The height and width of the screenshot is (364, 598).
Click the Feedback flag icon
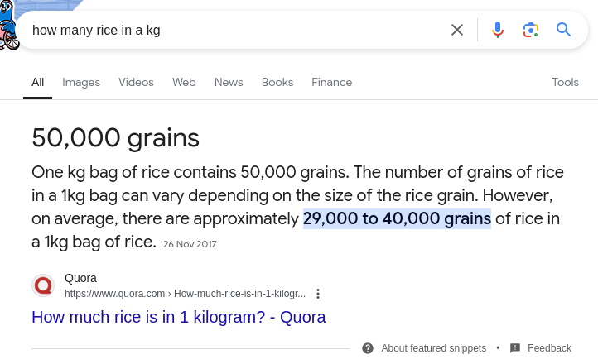(515, 348)
